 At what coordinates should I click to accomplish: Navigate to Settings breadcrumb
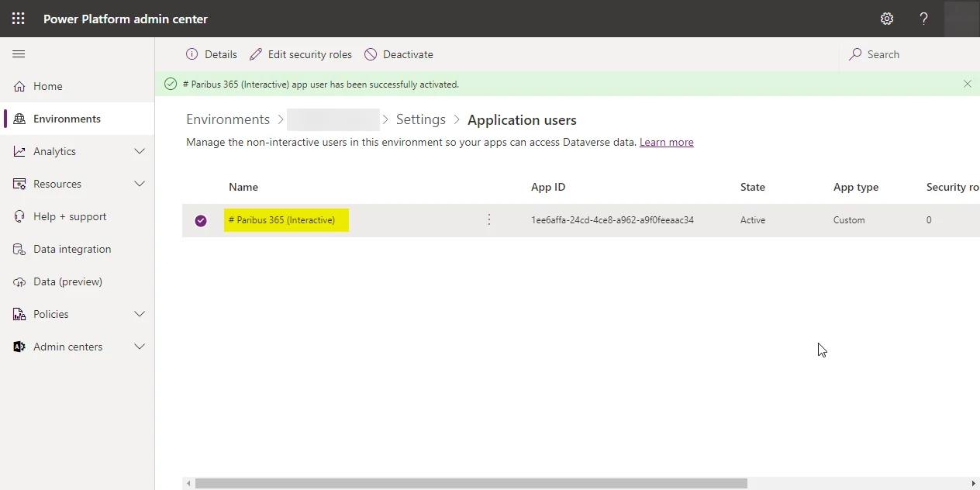click(x=421, y=119)
